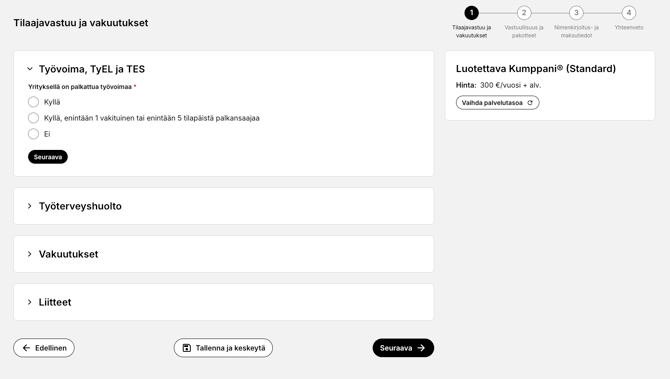Click the small Seuraava button in Työvoima section
The height and width of the screenshot is (379, 670).
coord(48,157)
